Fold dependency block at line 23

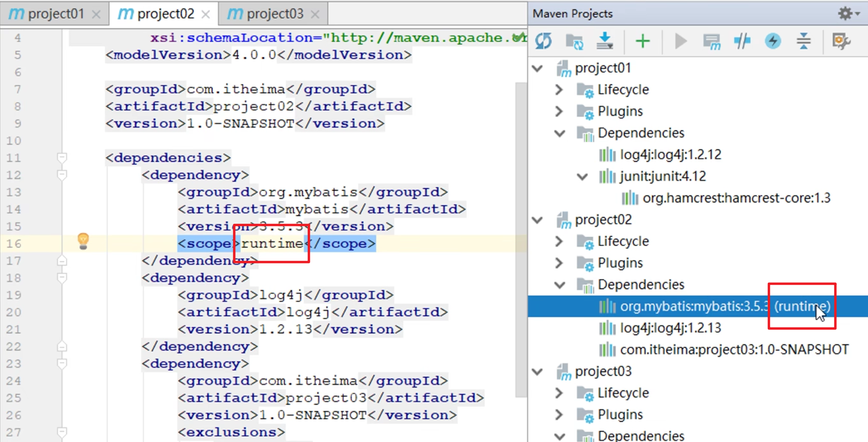(x=62, y=364)
